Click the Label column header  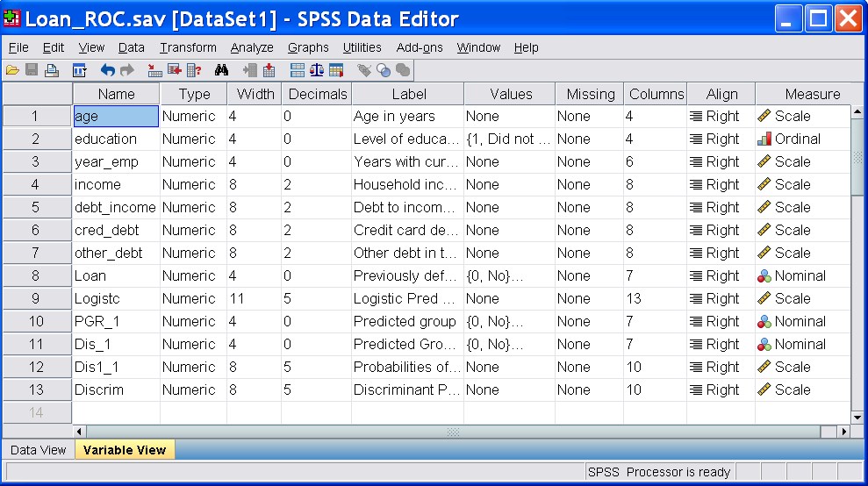(x=408, y=94)
